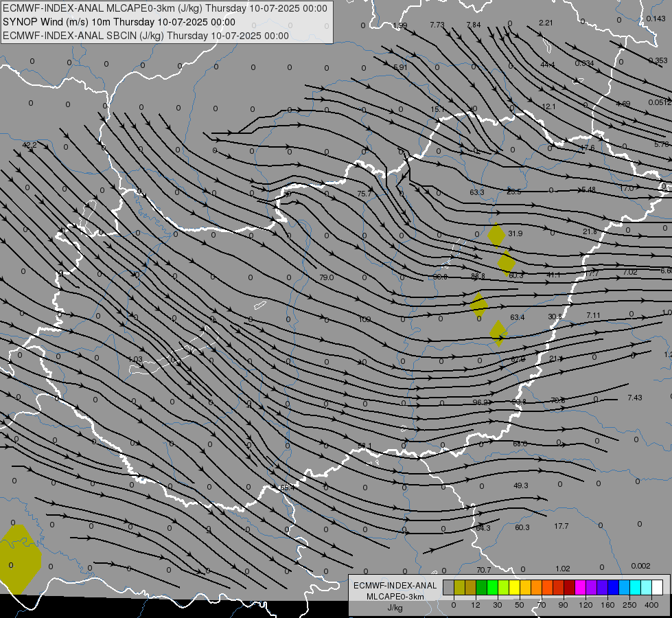Click the gray swatch in the legend
672x618 pixels.
coord(448,587)
